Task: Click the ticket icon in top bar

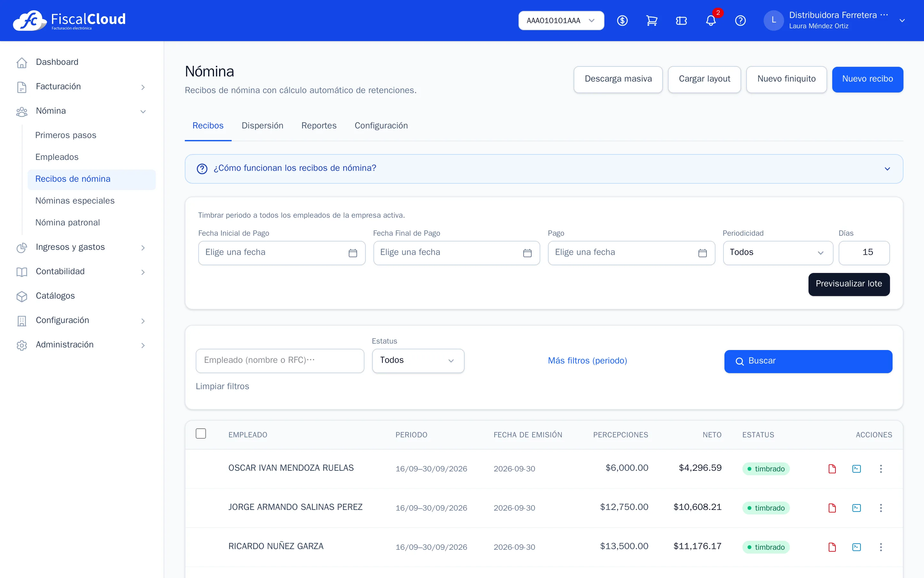Action: [681, 21]
